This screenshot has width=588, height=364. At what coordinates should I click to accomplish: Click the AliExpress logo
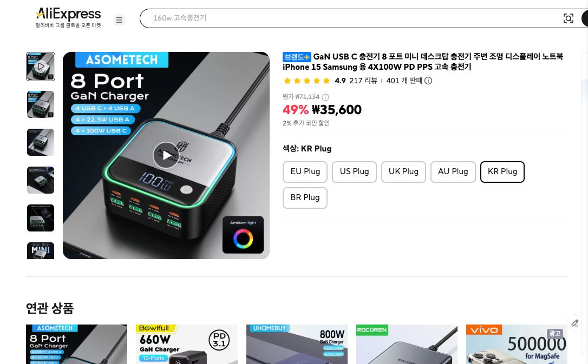click(x=68, y=18)
